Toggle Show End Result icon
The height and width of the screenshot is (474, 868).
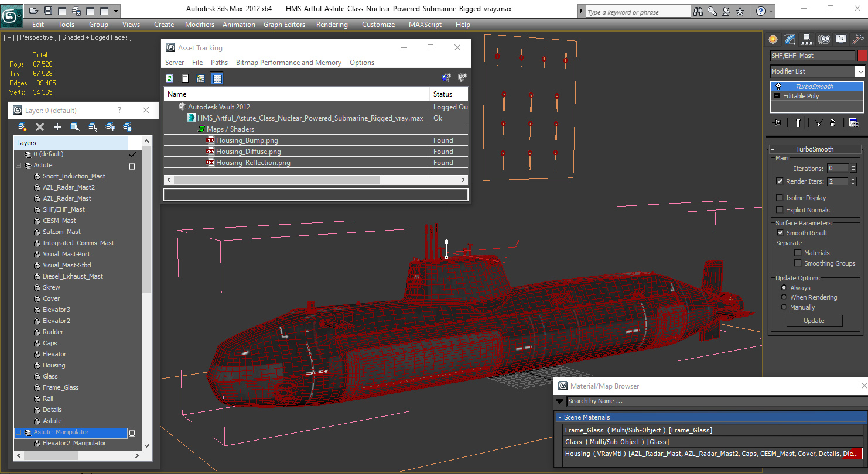coord(798,122)
